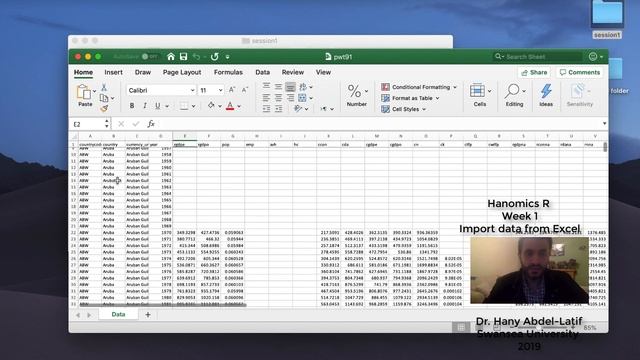Viewport: 640px width, 360px height.
Task: Toggle bottom vertical alignment
Action: 290,87
